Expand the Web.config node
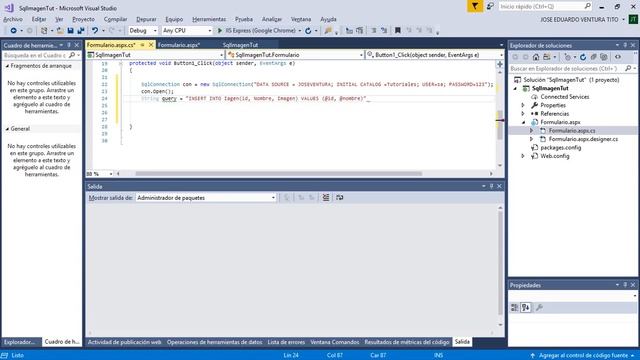Viewport: 640px width, 360px height. click(523, 156)
